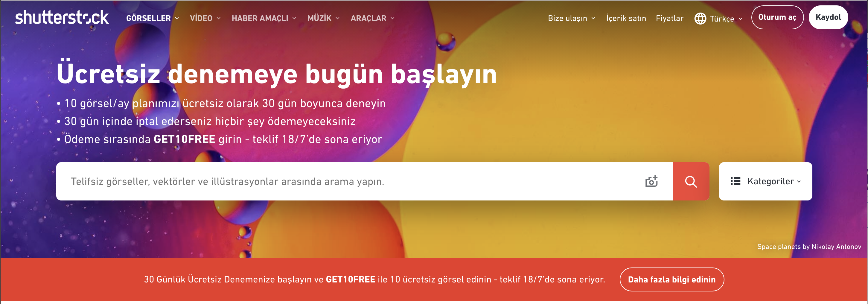Click the Shutterstock logo

click(62, 17)
